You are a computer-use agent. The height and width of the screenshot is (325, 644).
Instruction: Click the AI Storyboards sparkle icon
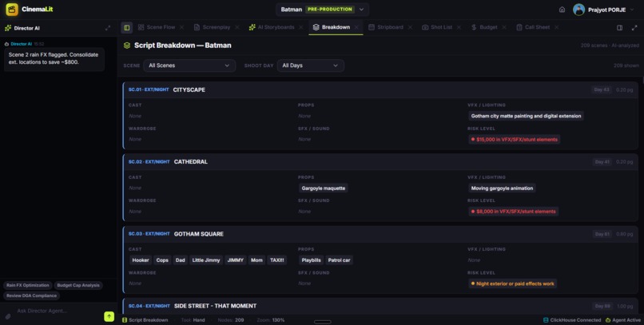tap(252, 27)
